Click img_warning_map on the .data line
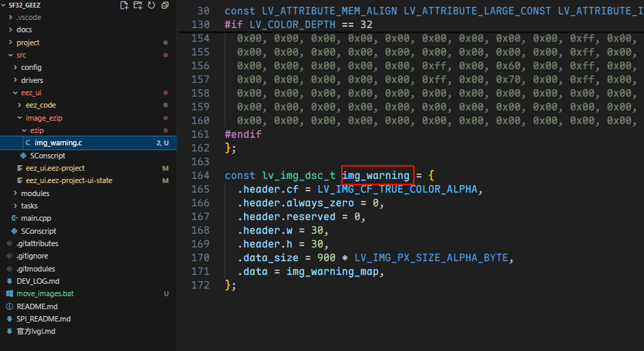This screenshot has width=644, height=351. 334,271
